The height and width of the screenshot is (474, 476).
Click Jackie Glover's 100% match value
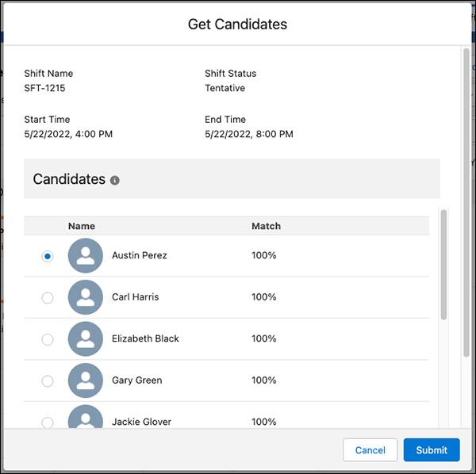(264, 422)
